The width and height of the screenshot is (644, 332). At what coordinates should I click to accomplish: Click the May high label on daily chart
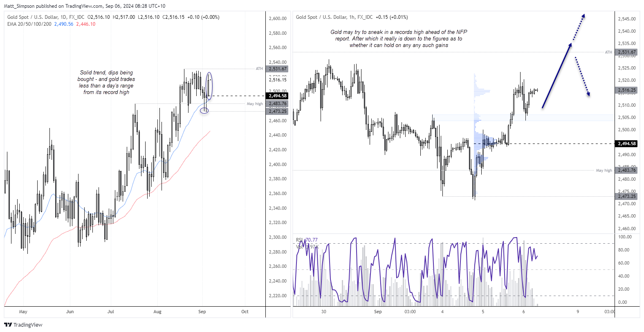(255, 104)
